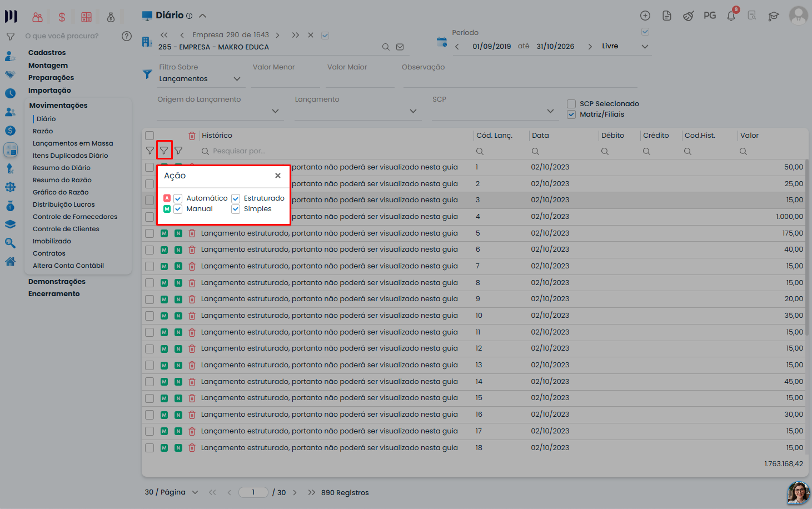Close the Ação filter popup
The height and width of the screenshot is (509, 812).
(278, 176)
